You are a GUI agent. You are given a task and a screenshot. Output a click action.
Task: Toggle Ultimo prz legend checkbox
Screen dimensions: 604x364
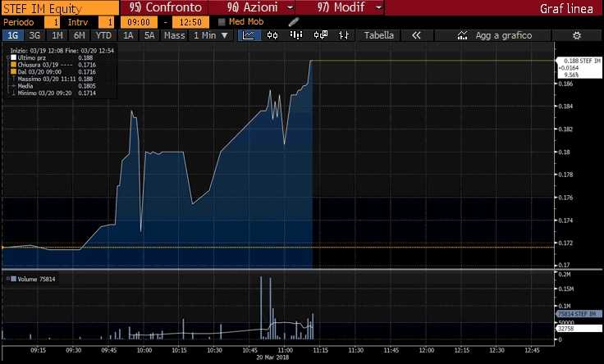click(x=13, y=57)
